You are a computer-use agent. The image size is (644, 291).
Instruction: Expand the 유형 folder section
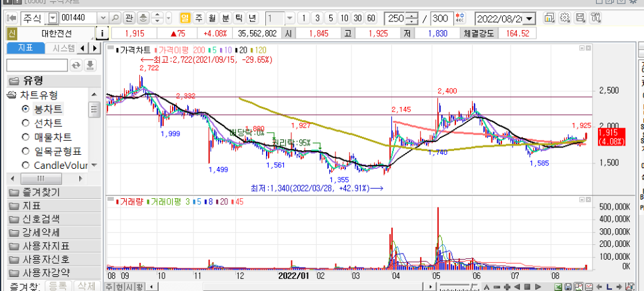point(54,81)
